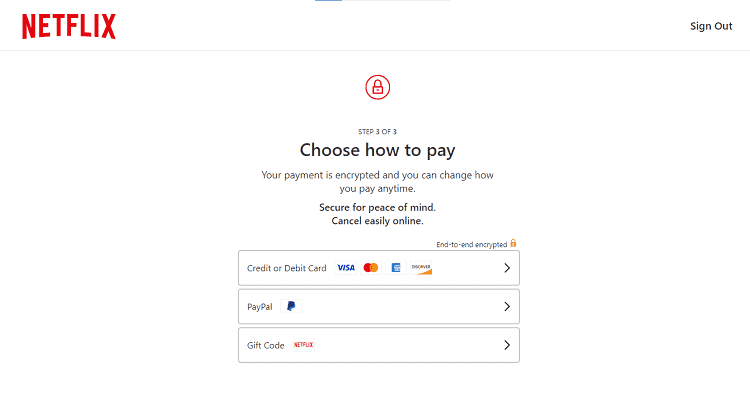Click the orange end-to-end encrypted lock icon

point(513,243)
